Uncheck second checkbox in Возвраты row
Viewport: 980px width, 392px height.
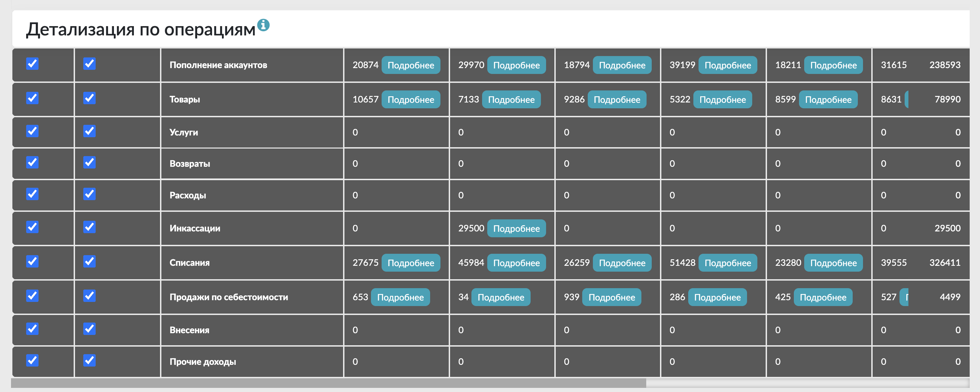pos(89,162)
